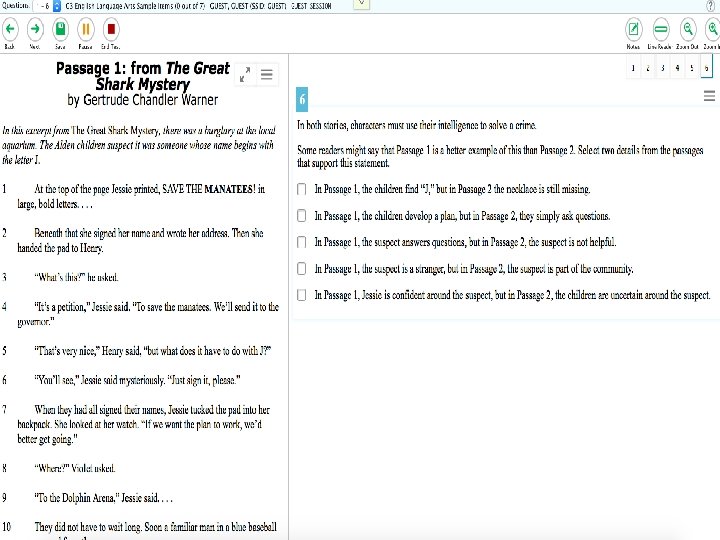Click paragraph 8 "Where?" Violet asked
The width and height of the screenshot is (720, 540).
point(75,468)
